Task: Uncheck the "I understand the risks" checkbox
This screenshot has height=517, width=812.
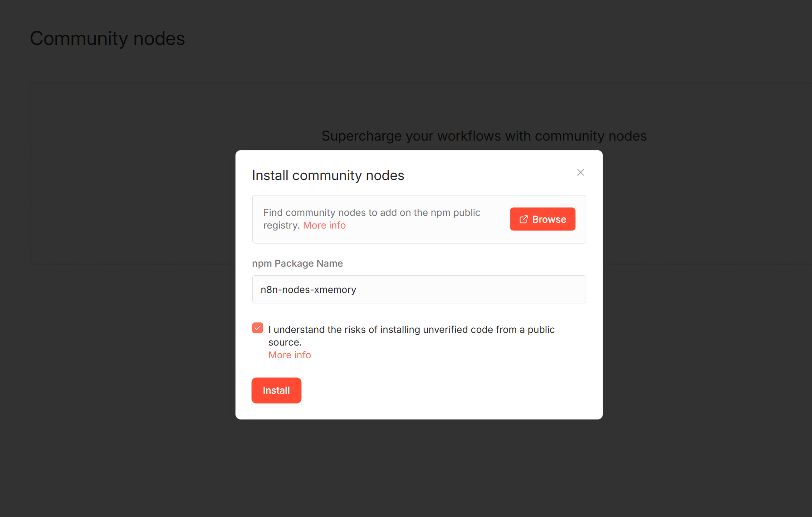Action: pyautogui.click(x=257, y=327)
